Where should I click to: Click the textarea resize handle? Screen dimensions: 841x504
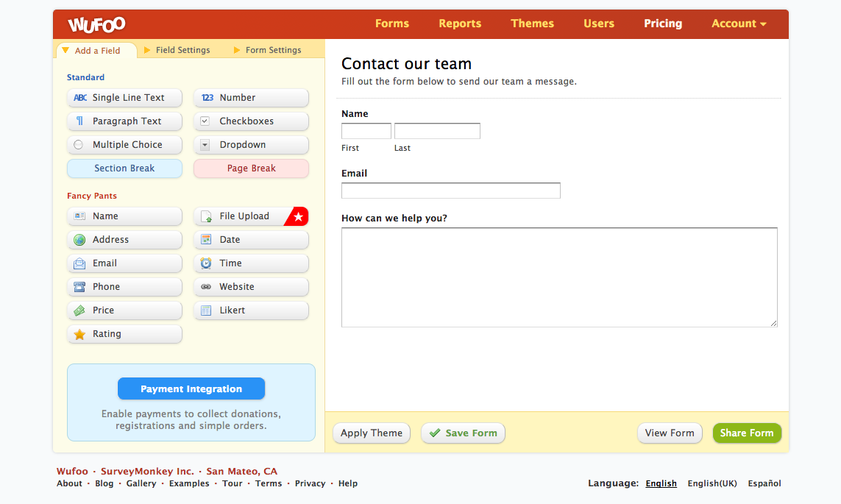[x=773, y=323]
